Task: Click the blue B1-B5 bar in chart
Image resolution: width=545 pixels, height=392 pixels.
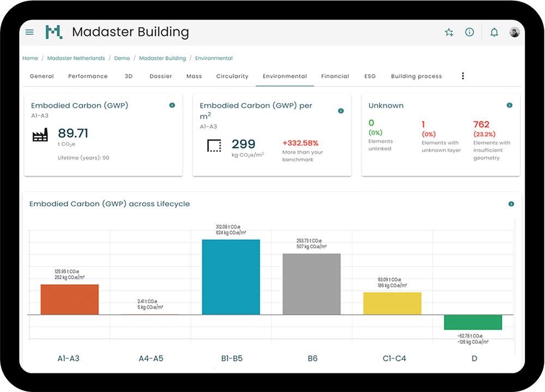Action: (x=231, y=277)
